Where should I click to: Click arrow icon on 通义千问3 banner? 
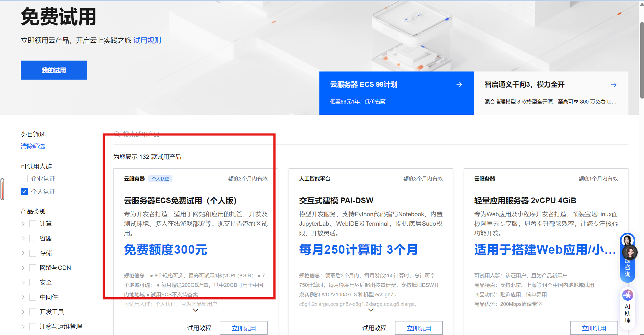[x=613, y=85]
